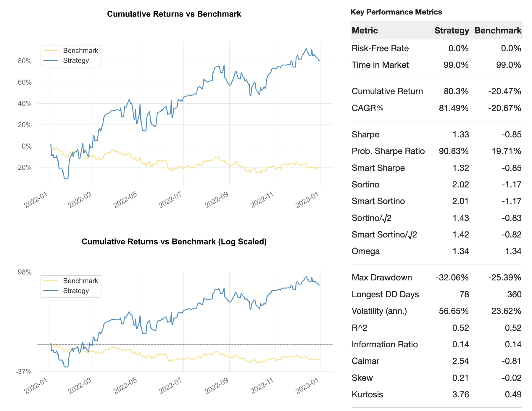The width and height of the screenshot is (532, 411).
Task: Select the Longest DD Days benchmark value 360
Action: (514, 294)
